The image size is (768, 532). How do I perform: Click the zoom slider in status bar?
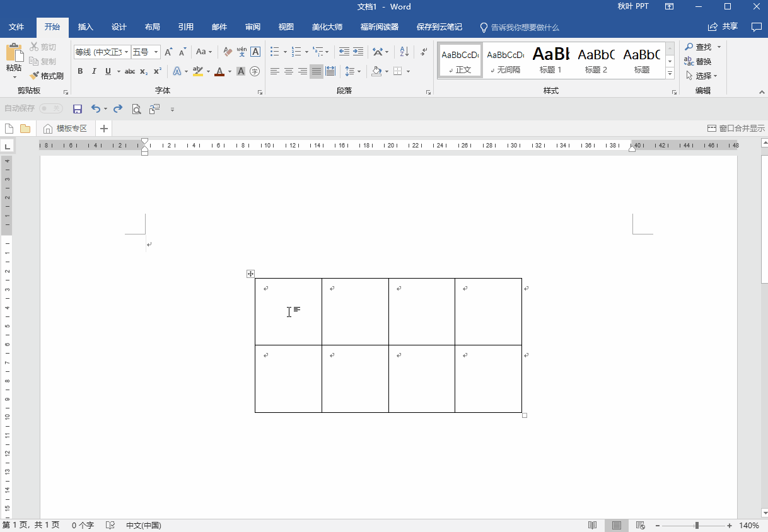click(696, 525)
